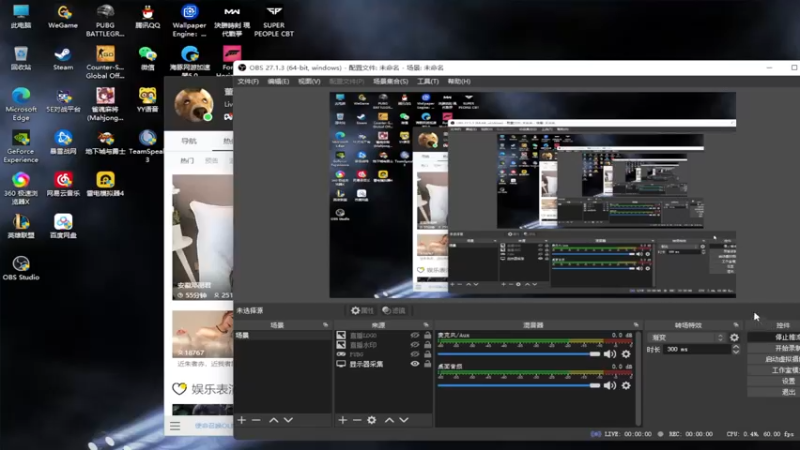The width and height of the screenshot is (800, 450).
Task: Open transition properties gear next to 渐变
Action: point(734,337)
